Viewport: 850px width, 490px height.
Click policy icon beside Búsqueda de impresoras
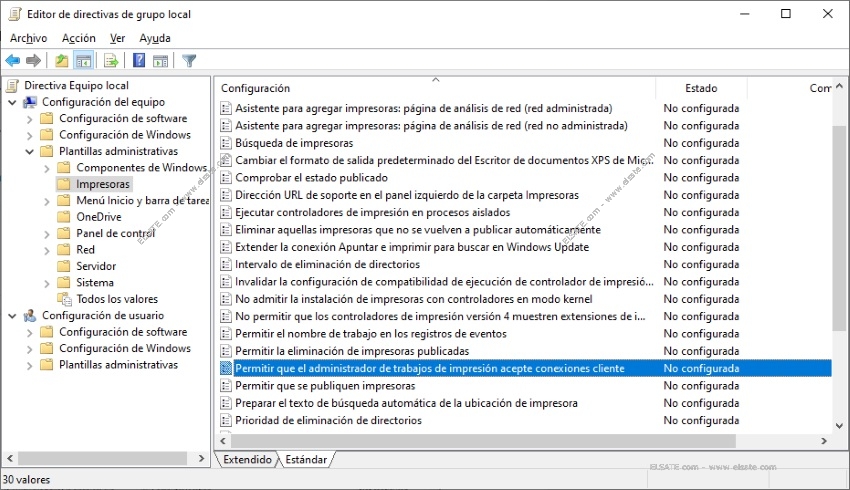point(226,143)
